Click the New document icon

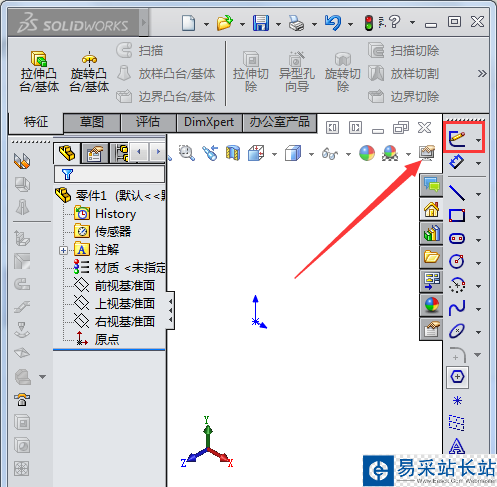189,23
